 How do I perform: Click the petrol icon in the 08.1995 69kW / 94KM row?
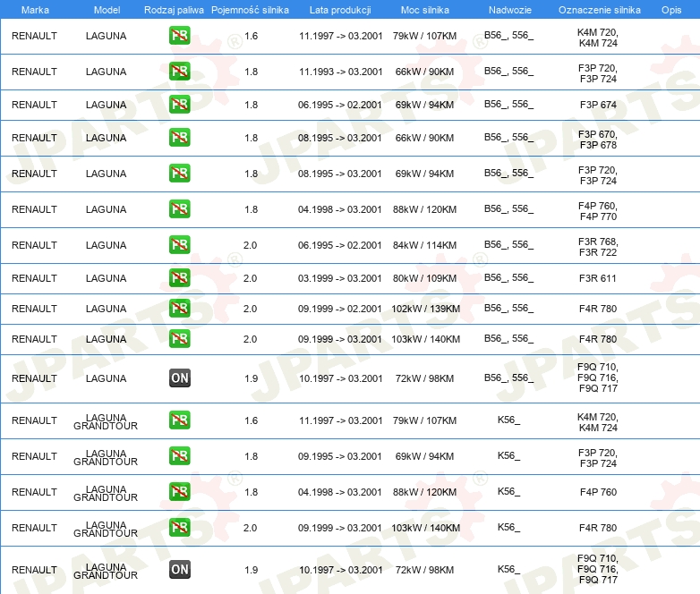(x=179, y=174)
